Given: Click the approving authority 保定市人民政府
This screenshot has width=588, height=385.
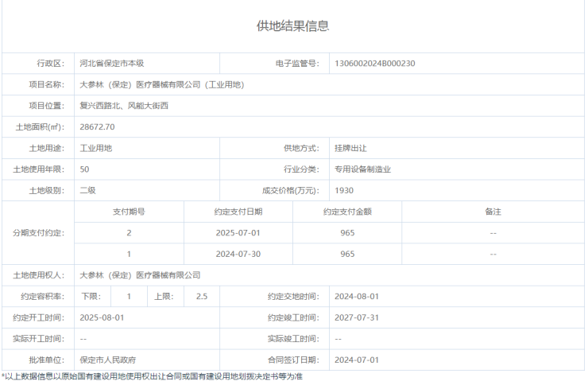Looking at the screenshot, I should point(114,360).
